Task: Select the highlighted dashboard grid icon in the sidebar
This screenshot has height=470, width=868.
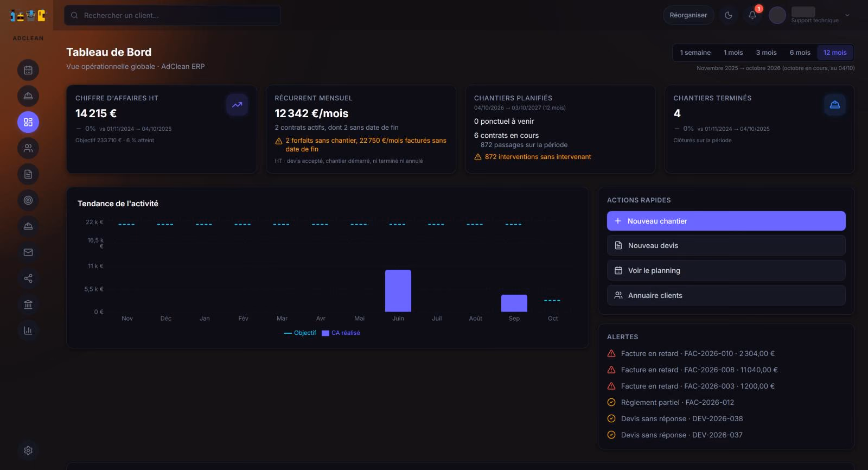Action: [28, 122]
